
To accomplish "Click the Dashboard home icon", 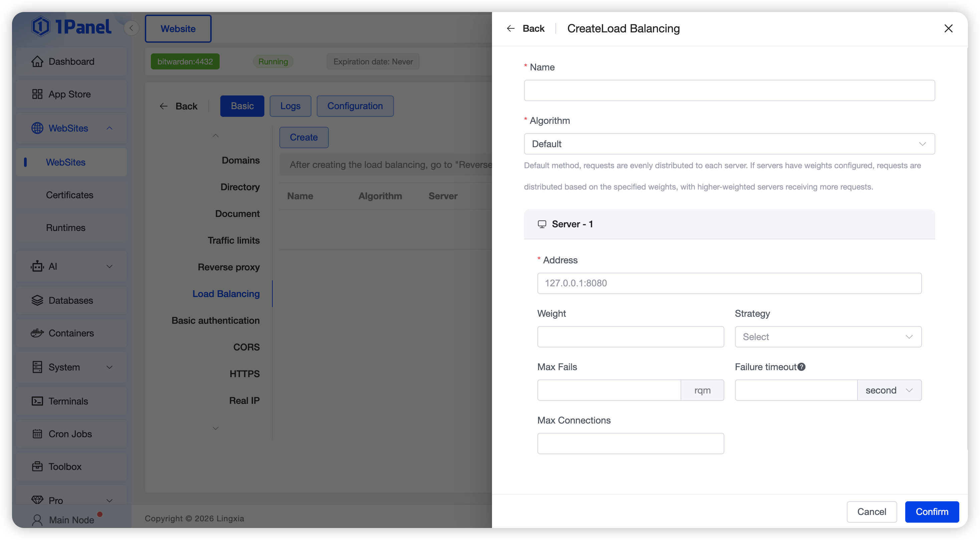I will (x=37, y=61).
